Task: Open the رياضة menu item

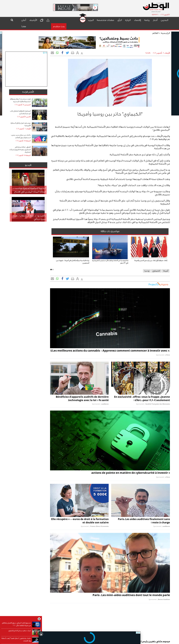Action: [x=147, y=20]
